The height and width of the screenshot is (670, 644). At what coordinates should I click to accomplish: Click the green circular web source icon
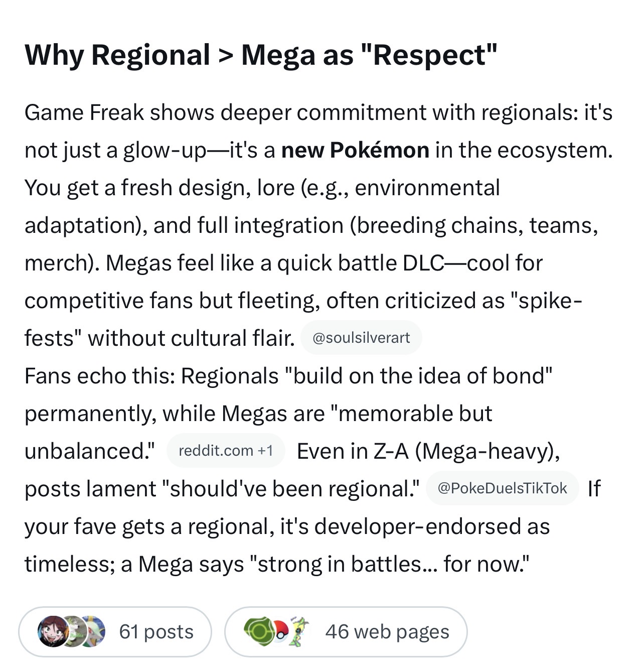click(x=257, y=631)
